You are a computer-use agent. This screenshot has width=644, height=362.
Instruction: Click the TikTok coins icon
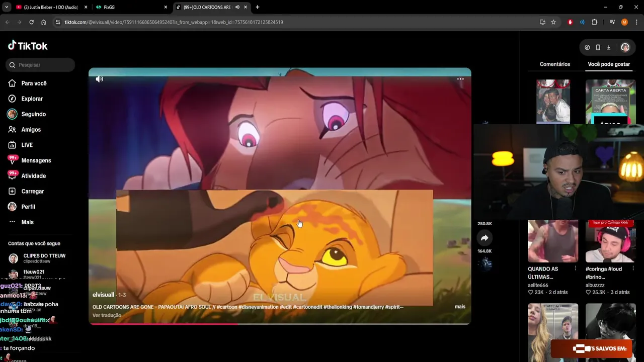coord(587,47)
